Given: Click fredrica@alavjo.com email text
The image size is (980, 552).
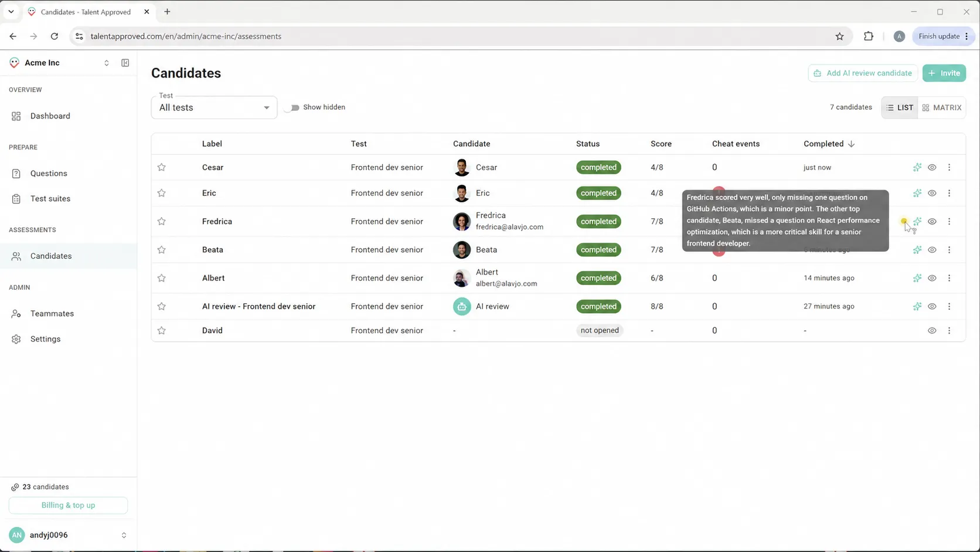Looking at the screenshot, I should pyautogui.click(x=509, y=227).
